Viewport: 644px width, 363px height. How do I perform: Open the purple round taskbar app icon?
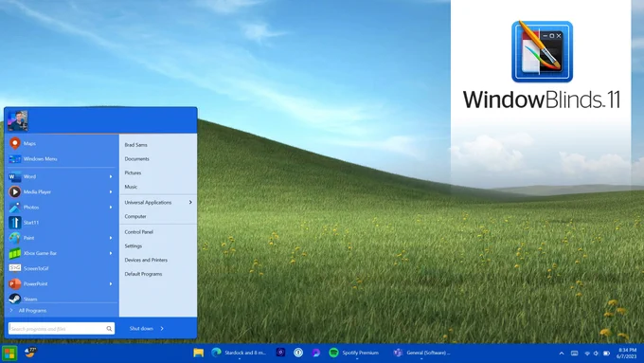315,353
